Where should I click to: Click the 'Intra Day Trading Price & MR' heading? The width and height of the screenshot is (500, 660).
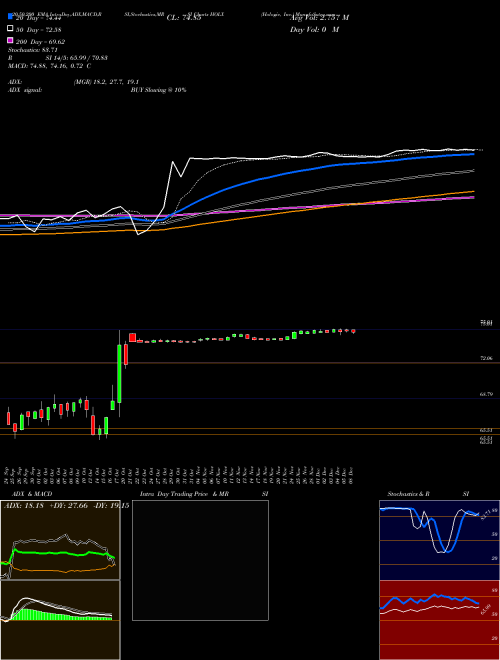pos(184,494)
